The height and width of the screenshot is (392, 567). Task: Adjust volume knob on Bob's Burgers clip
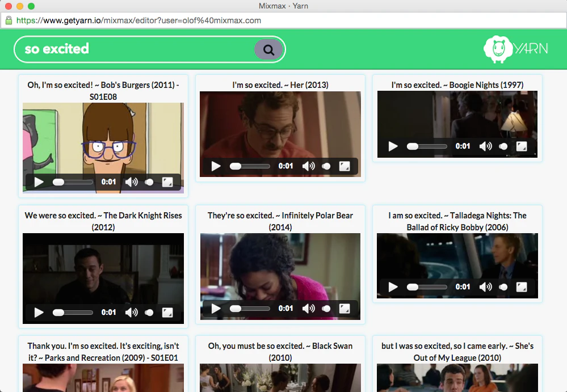149,182
